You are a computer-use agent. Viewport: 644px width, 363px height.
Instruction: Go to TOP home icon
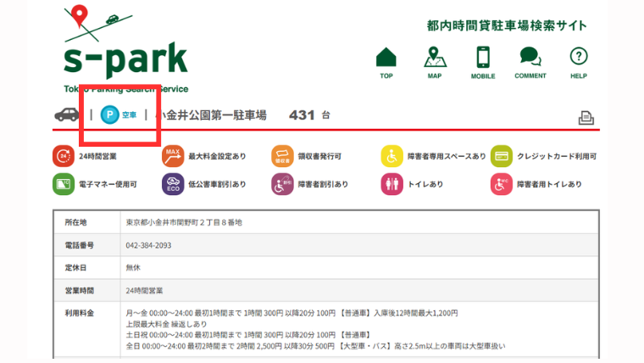pos(386,58)
